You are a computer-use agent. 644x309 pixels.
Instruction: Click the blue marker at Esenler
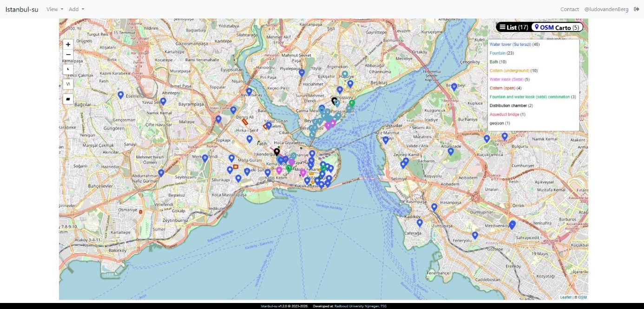121,95
